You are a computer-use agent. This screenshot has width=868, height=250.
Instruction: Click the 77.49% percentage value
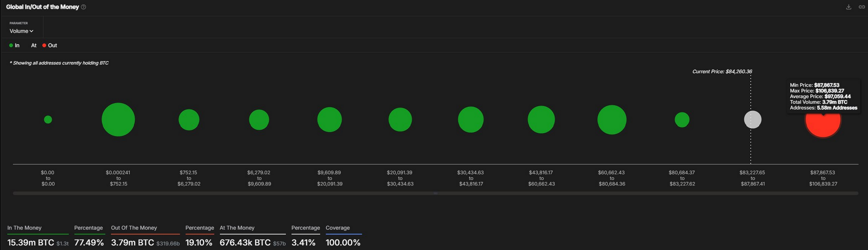89,243
